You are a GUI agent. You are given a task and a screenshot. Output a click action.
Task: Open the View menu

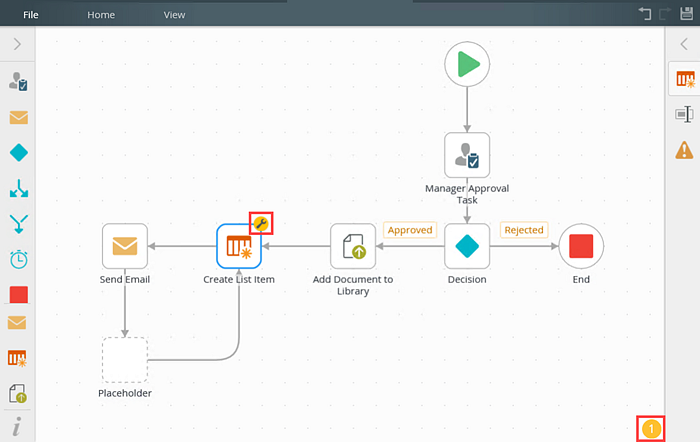tap(174, 15)
